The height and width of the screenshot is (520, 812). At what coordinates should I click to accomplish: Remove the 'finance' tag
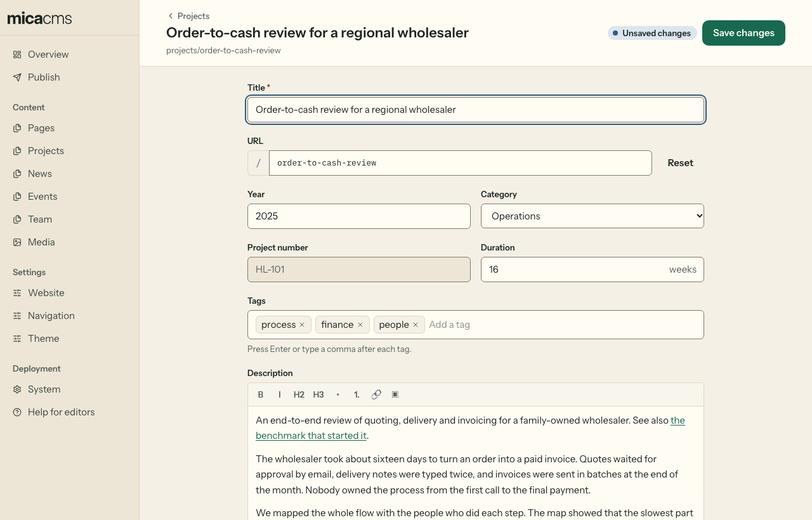360,325
